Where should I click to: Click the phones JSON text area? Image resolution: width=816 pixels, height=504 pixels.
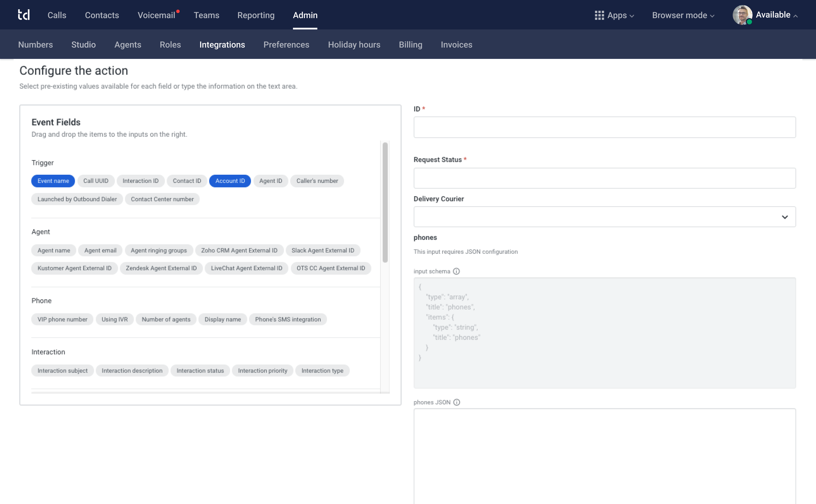[x=605, y=456]
